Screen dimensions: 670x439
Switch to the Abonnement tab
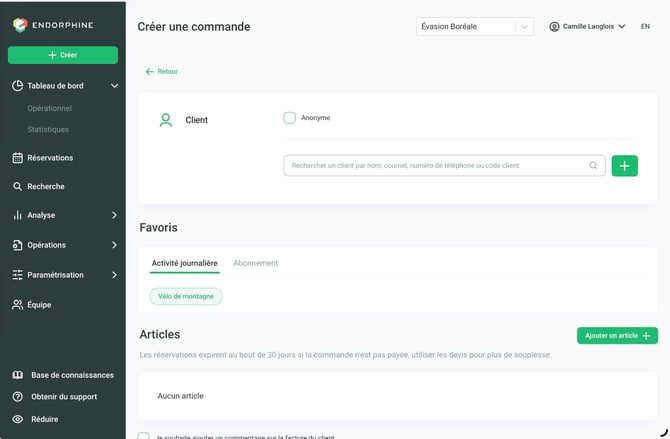click(256, 263)
